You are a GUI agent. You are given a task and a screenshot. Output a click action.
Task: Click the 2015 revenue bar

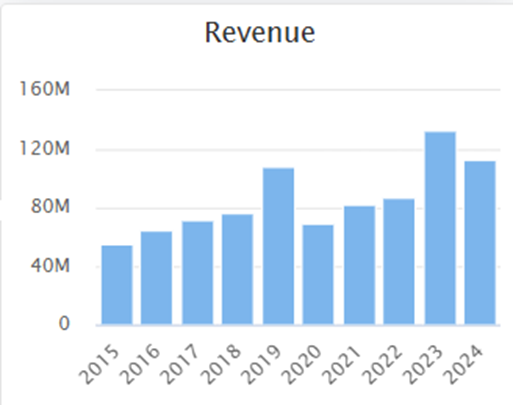click(x=117, y=285)
